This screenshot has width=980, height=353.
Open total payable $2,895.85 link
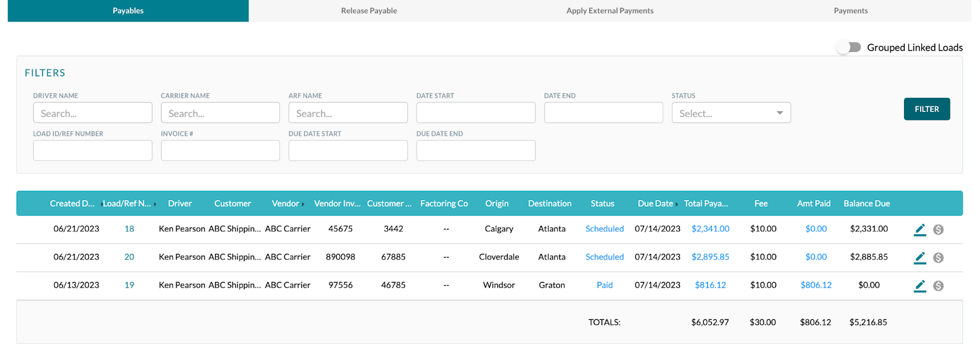point(710,257)
